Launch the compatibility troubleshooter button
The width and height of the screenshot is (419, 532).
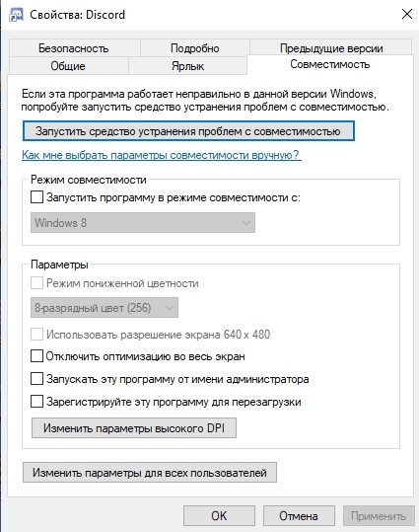pos(188,131)
